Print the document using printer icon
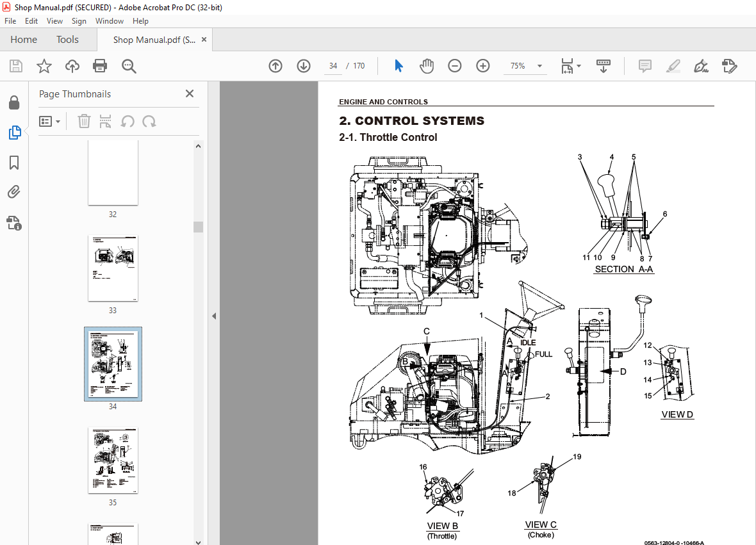This screenshot has width=756, height=545. tap(100, 66)
